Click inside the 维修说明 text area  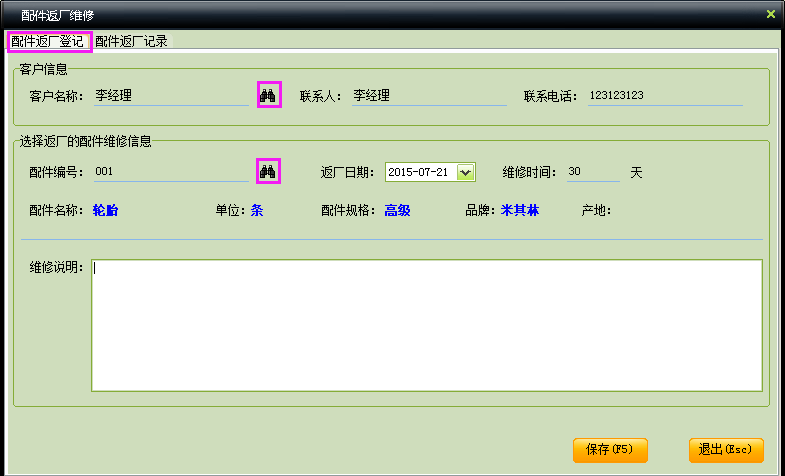click(427, 325)
